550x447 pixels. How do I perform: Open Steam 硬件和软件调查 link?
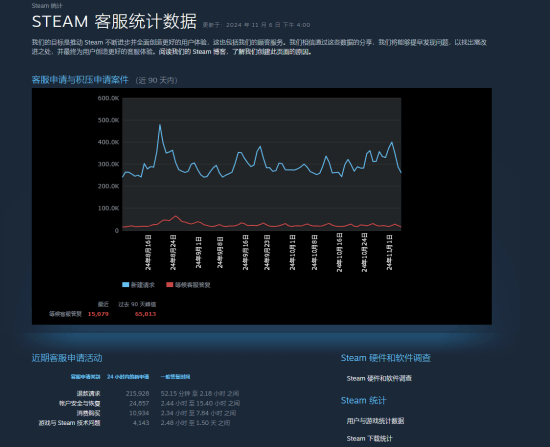pos(379,378)
